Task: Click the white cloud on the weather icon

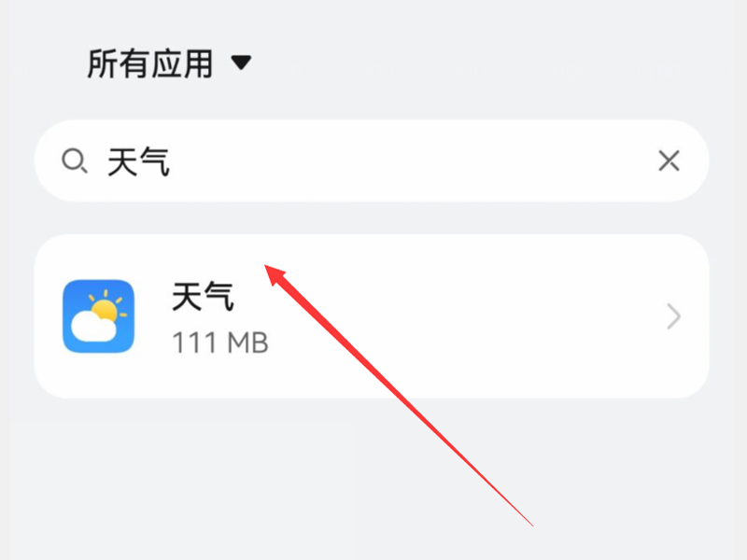Action: click(x=94, y=326)
